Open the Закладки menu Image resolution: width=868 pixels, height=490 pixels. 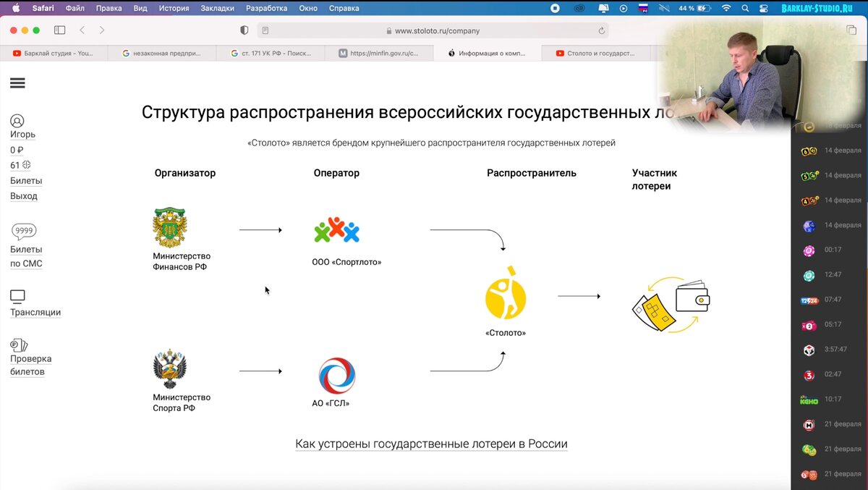[218, 8]
